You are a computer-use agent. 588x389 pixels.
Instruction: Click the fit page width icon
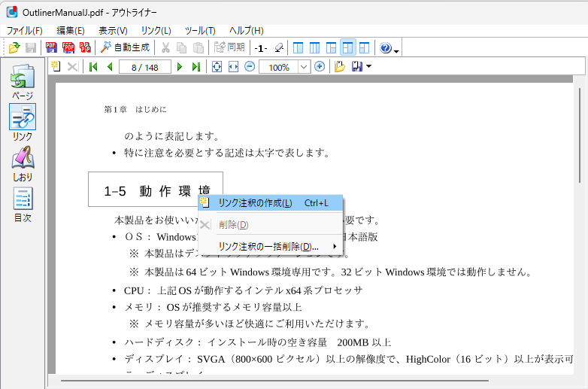(x=233, y=67)
